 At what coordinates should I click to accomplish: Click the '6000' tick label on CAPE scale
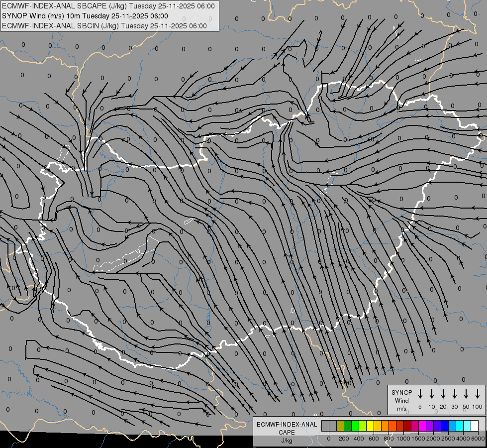click(x=478, y=439)
